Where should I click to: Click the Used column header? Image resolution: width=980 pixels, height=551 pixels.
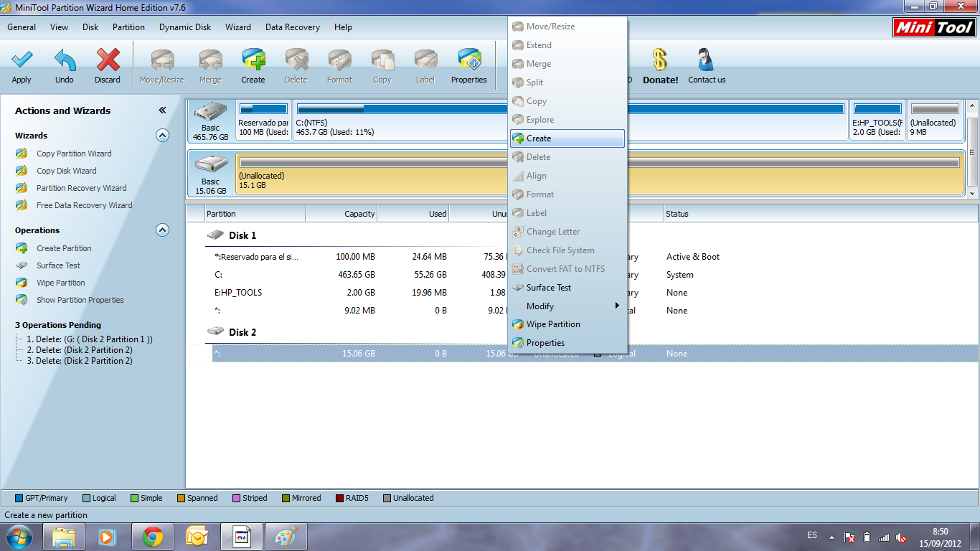point(413,214)
